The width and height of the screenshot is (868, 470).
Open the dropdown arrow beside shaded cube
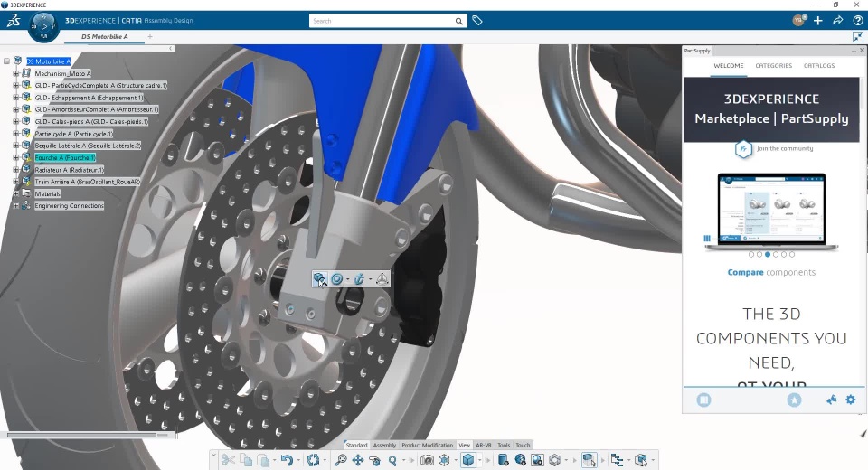(480, 461)
